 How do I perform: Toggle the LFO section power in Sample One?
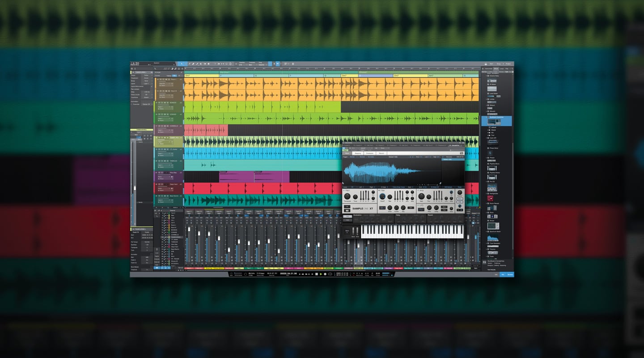tap(418, 205)
